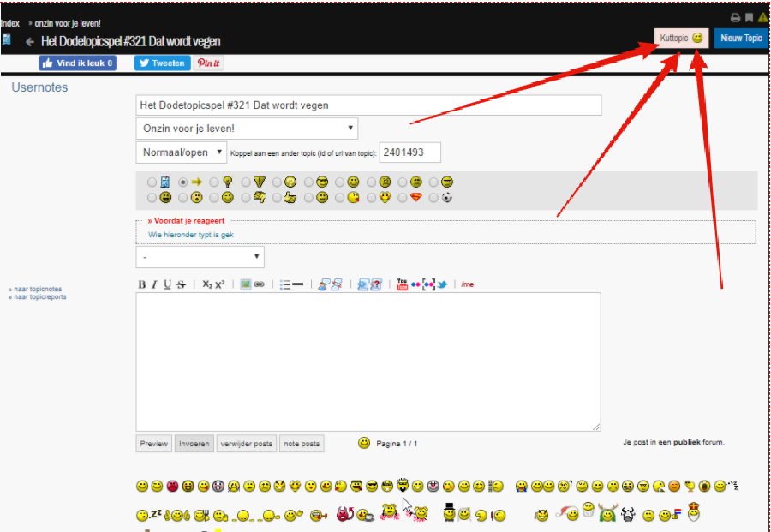Click the Nieuw Topic button

pos(741,38)
